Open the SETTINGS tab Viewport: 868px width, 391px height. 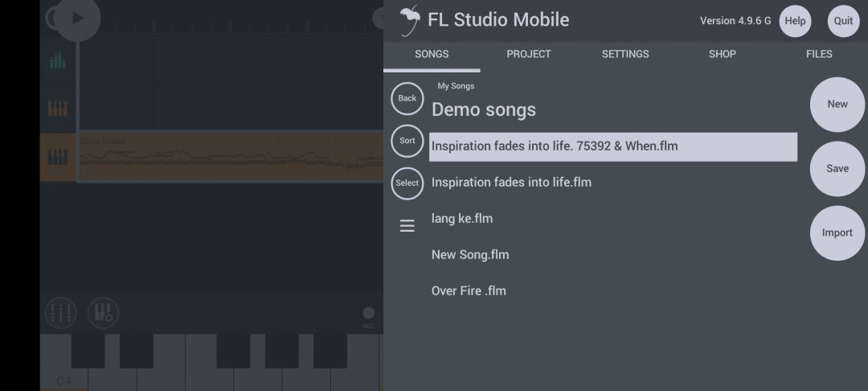(625, 54)
